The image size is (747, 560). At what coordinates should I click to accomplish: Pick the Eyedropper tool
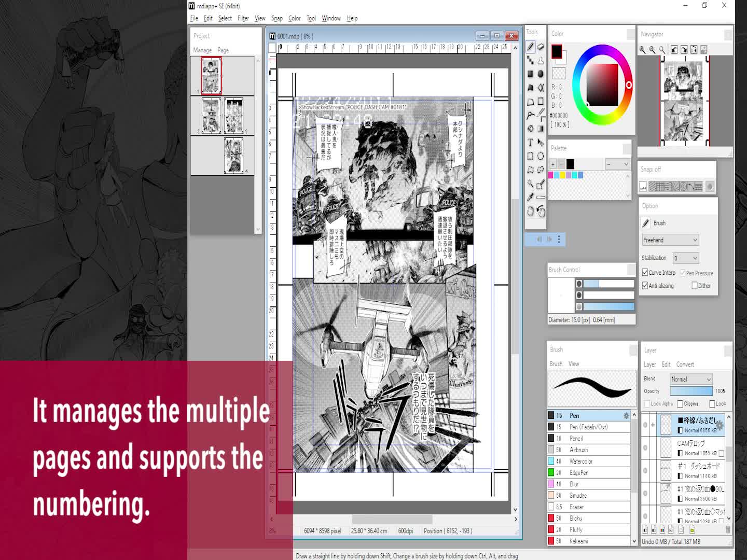(x=530, y=197)
